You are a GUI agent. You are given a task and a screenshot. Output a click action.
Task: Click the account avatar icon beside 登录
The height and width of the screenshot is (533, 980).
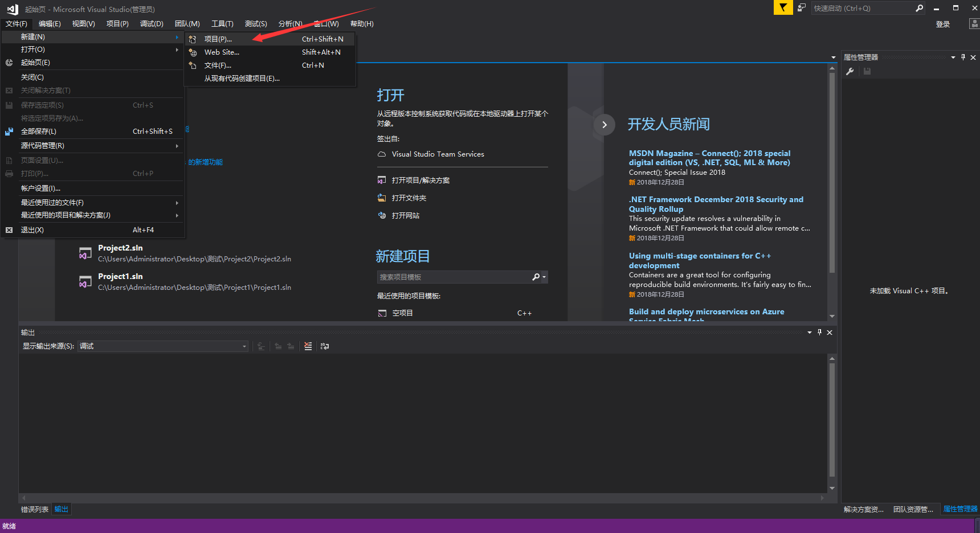tap(974, 24)
